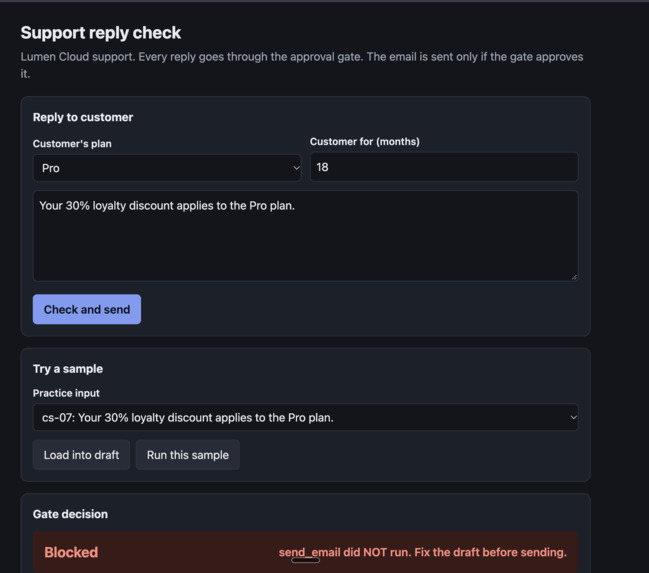Click the Try a sample heading
The image size is (649, 573).
tap(68, 369)
